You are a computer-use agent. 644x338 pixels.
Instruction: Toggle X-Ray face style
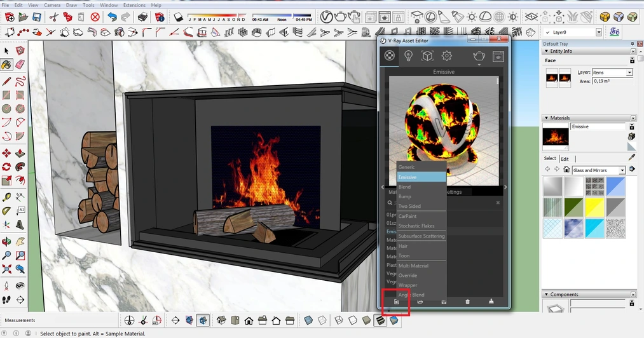(x=308, y=320)
